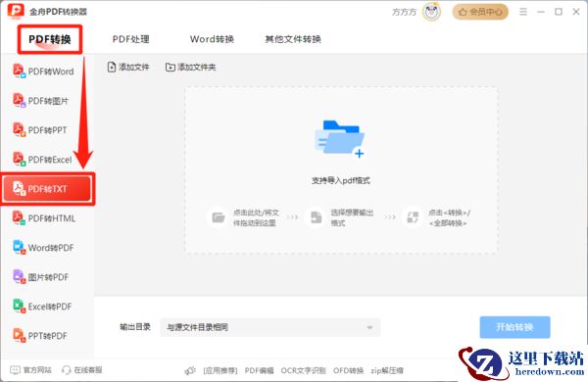Image resolution: width=588 pixels, height=382 pixels.
Task: Open PDF编辑 recommended app link
Action: 259,371
